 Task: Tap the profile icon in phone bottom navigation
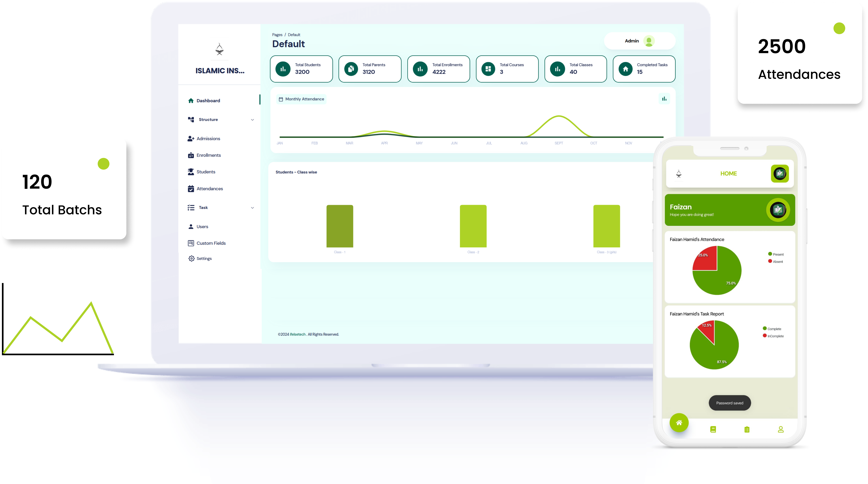(x=781, y=429)
